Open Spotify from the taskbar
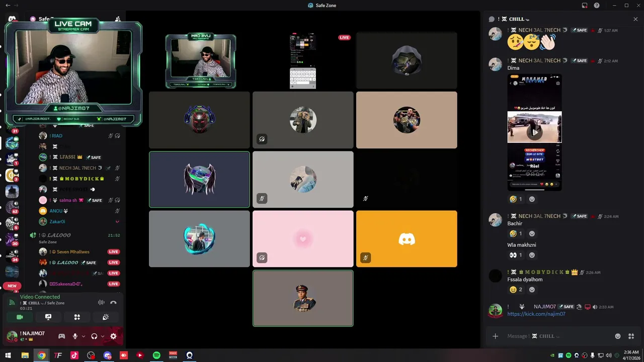Screen dimensions: 644x362 coord(156,355)
